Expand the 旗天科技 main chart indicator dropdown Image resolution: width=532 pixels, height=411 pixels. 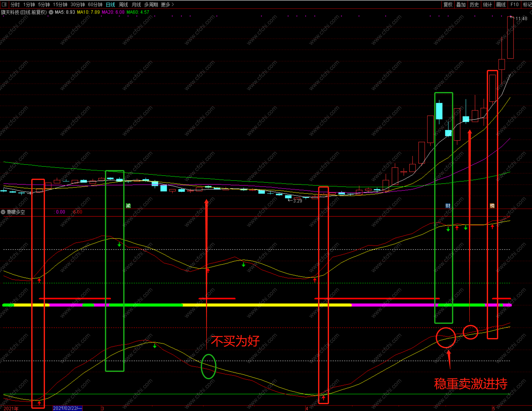[x=51, y=12]
